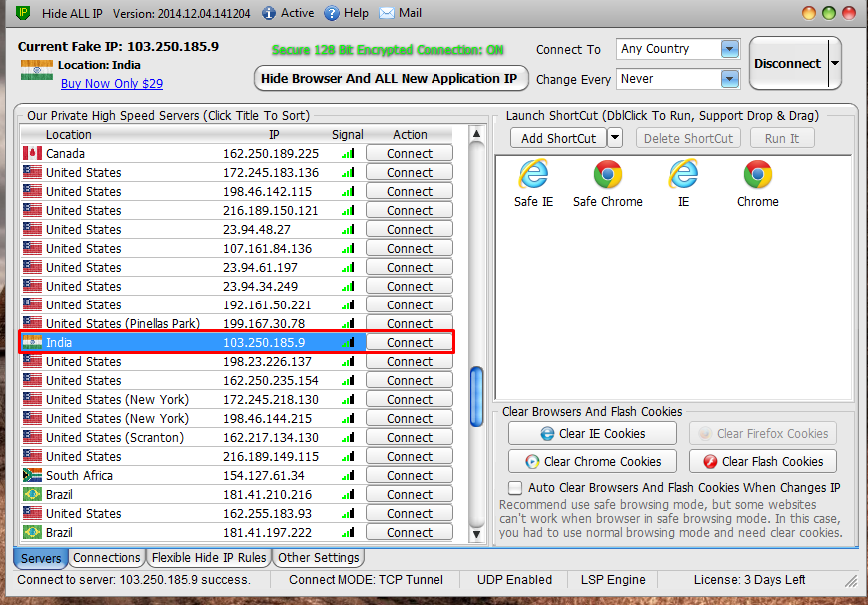Select United States 23.94.48.27 row

pos(237,230)
